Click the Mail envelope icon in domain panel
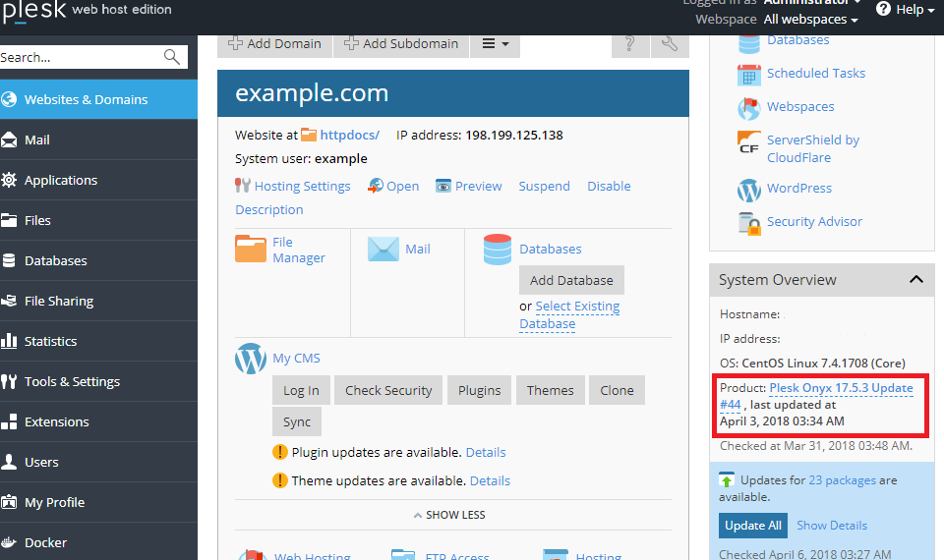 383,249
